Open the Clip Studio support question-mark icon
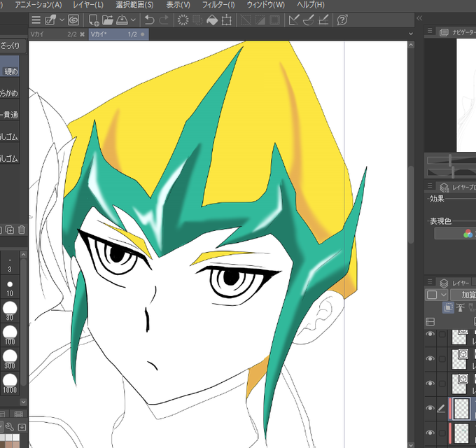 click(x=342, y=20)
